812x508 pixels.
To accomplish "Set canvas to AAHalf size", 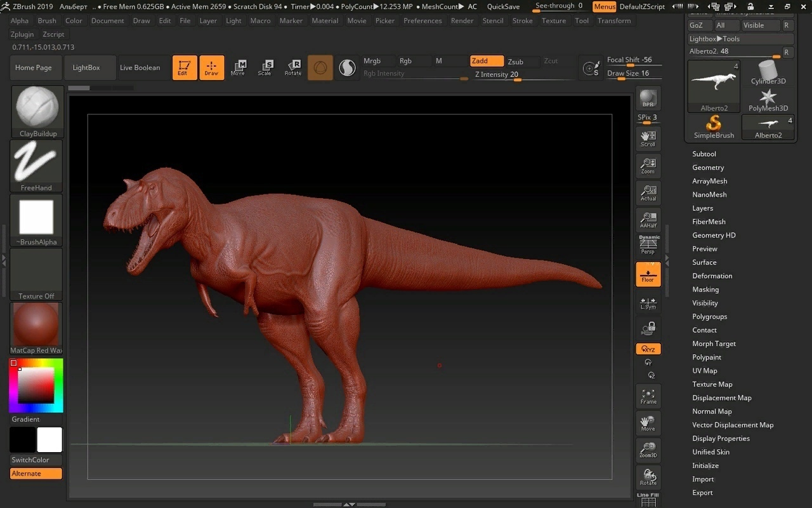I will tap(648, 220).
